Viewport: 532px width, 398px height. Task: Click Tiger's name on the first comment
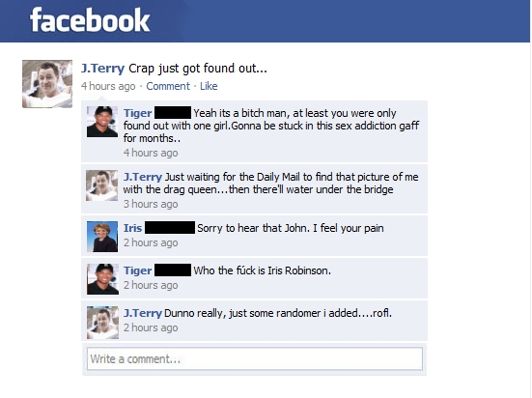[x=137, y=113]
